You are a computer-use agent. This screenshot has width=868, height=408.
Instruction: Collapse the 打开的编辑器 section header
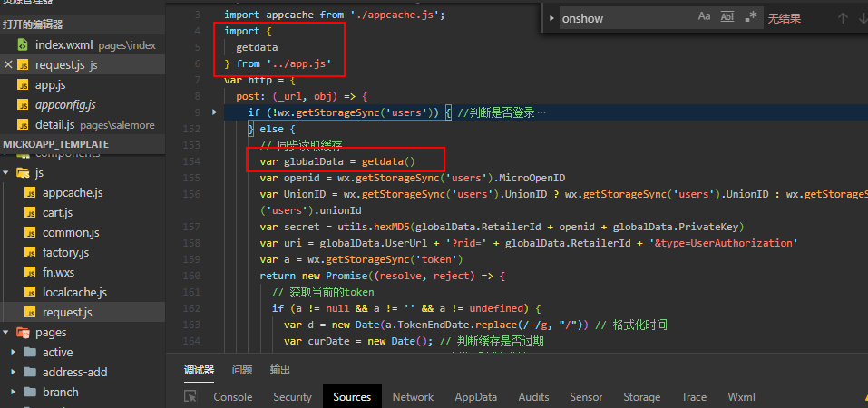83,24
